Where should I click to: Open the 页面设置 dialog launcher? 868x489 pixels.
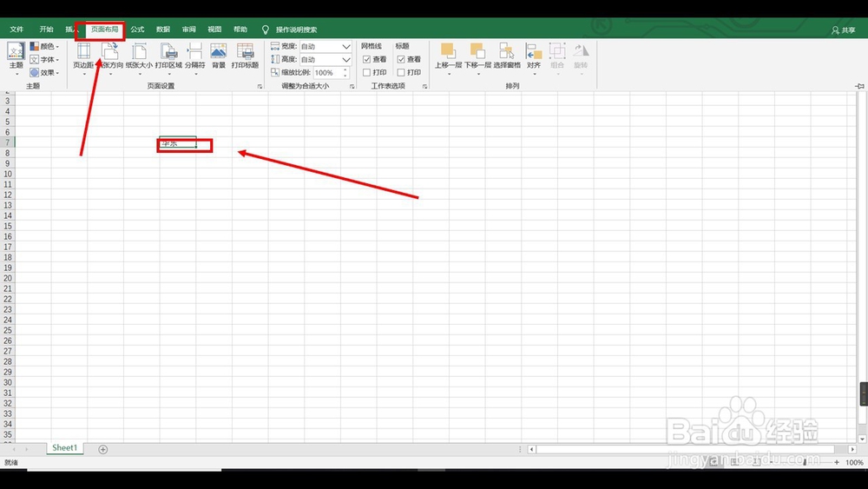(260, 86)
